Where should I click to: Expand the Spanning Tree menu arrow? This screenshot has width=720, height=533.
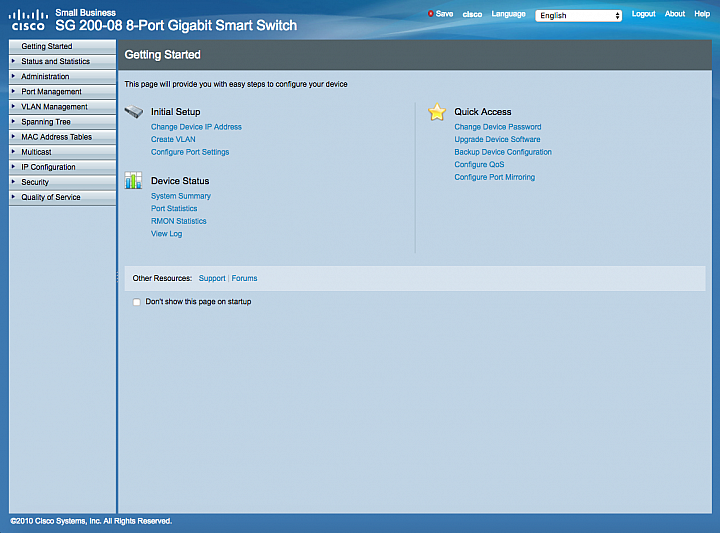(13, 122)
